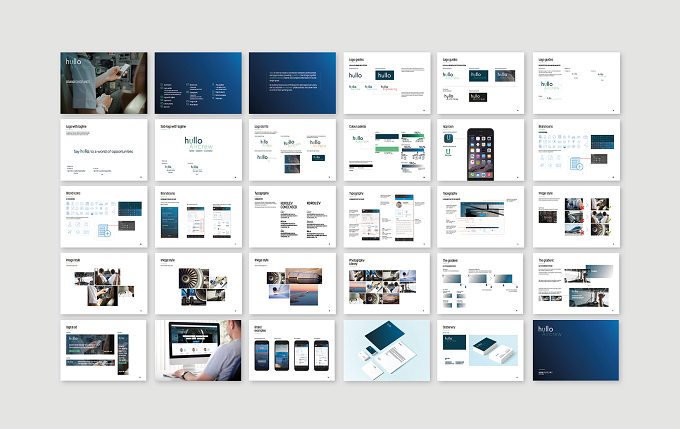Screen dimensions: 680x429
Task: Select Image style page with jet engine collage
Action: pos(198,284)
